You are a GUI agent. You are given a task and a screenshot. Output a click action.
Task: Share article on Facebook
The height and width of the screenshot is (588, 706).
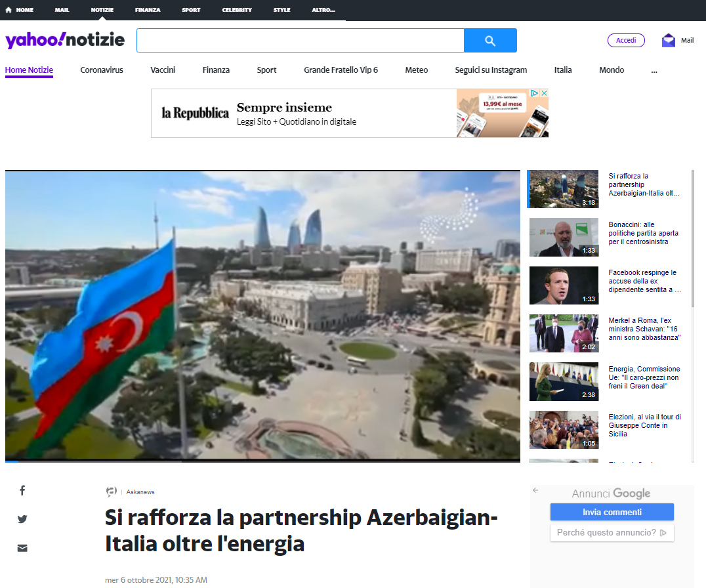(22, 490)
